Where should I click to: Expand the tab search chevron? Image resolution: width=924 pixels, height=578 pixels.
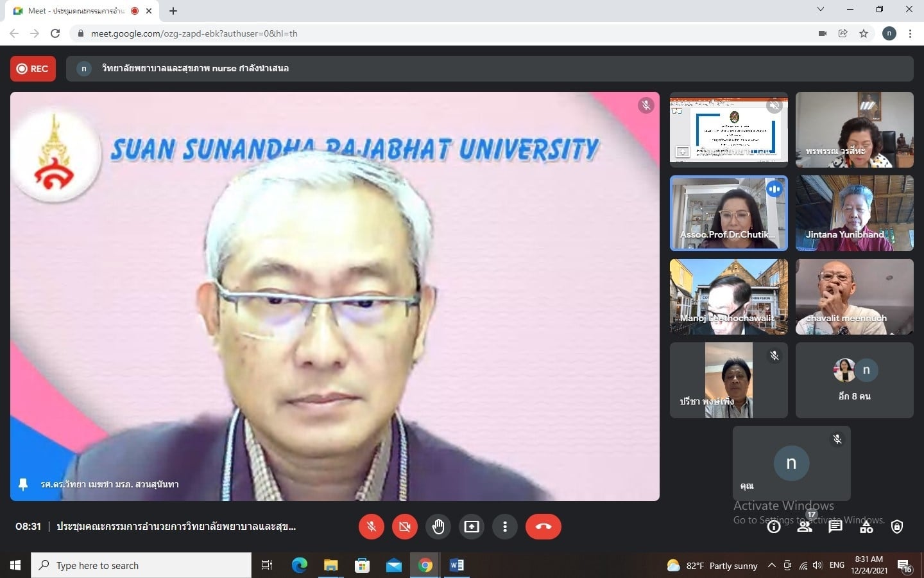(x=820, y=10)
